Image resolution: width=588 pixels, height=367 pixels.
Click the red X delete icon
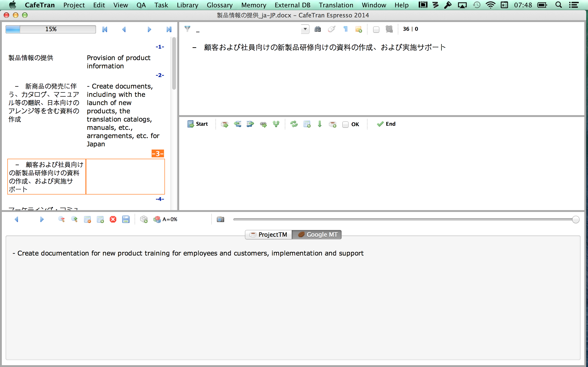click(113, 220)
